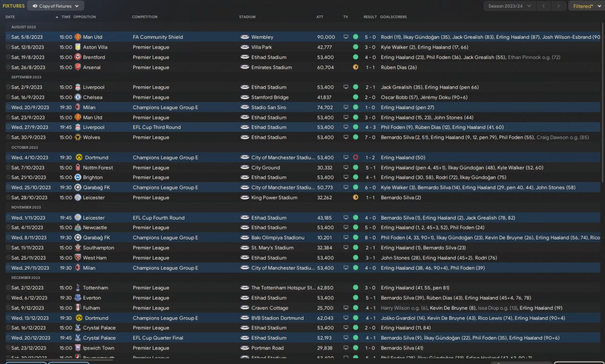Toggle the tick circle beside Sat, 5/8/2023
Screen dimensions: 605x364
8,37
